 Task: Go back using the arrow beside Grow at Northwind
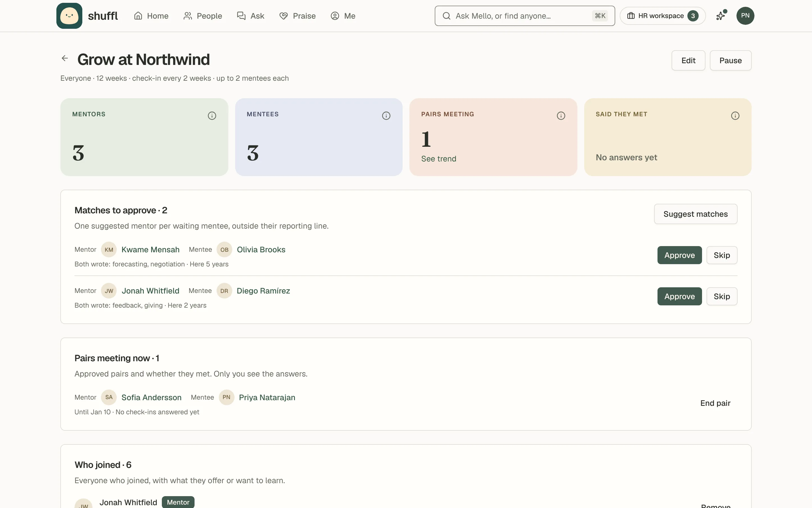[x=65, y=58]
